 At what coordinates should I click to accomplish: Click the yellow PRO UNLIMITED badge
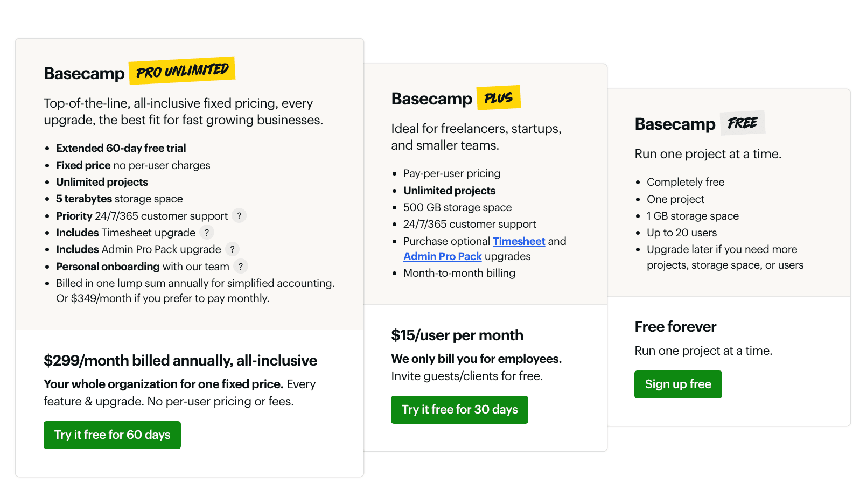point(182,71)
